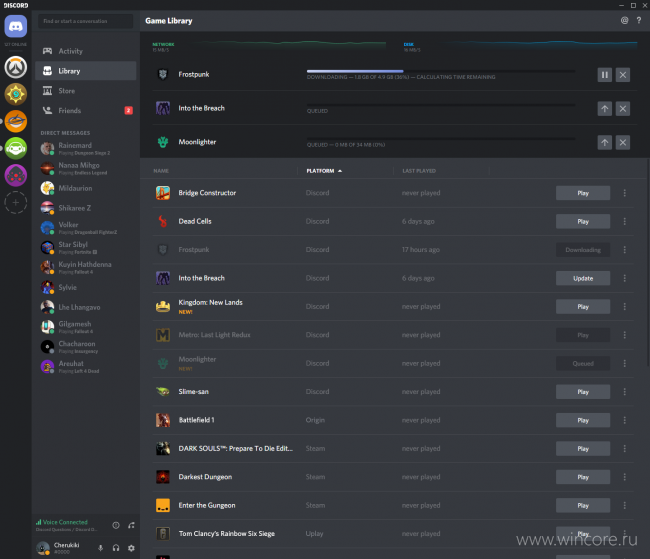
Task: Remove Into the Breach from the queue
Action: [x=623, y=109]
